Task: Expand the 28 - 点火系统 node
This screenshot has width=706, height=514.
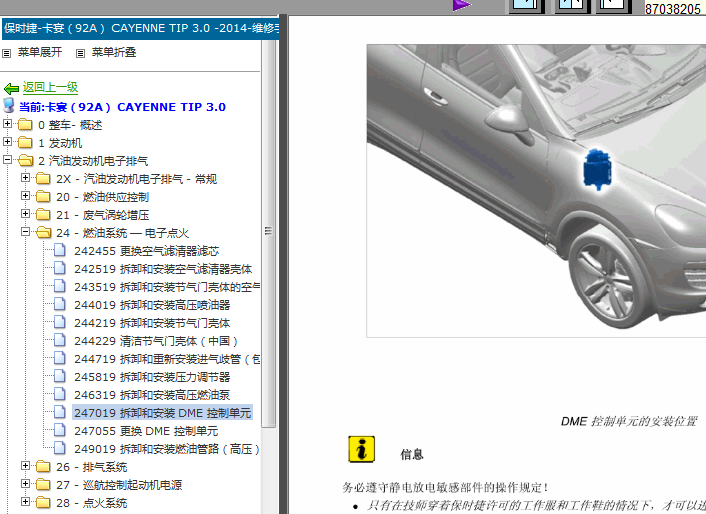Action: click(25, 501)
